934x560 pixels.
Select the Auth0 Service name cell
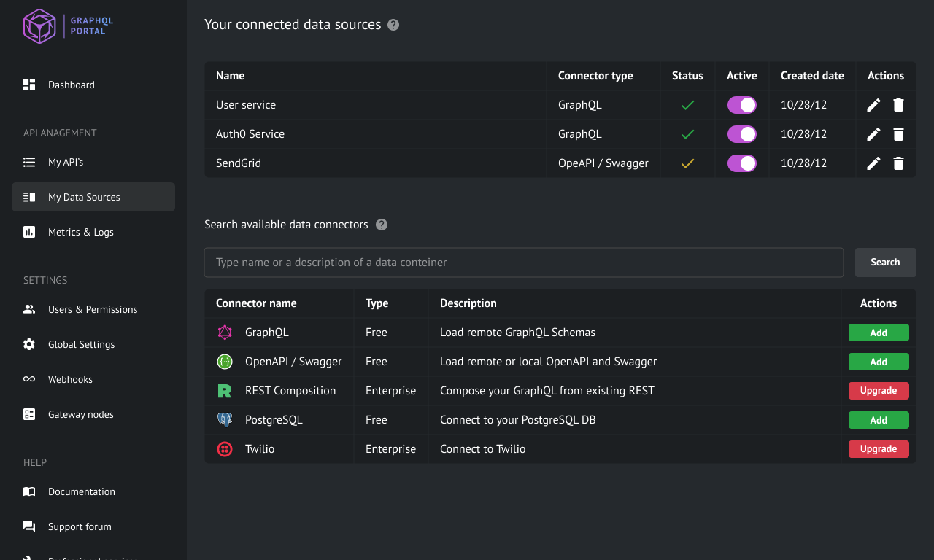pyautogui.click(x=375, y=134)
